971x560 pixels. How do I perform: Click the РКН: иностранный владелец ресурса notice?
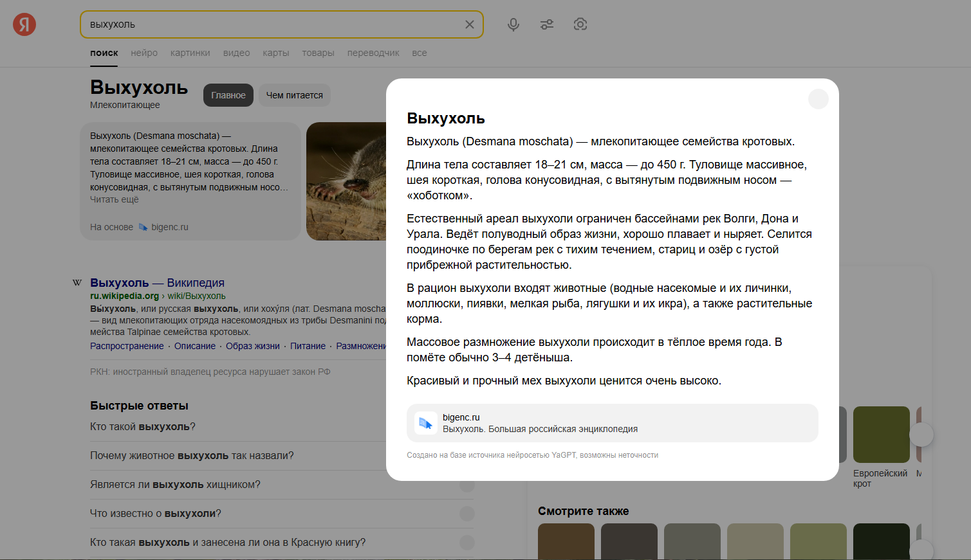[210, 372]
